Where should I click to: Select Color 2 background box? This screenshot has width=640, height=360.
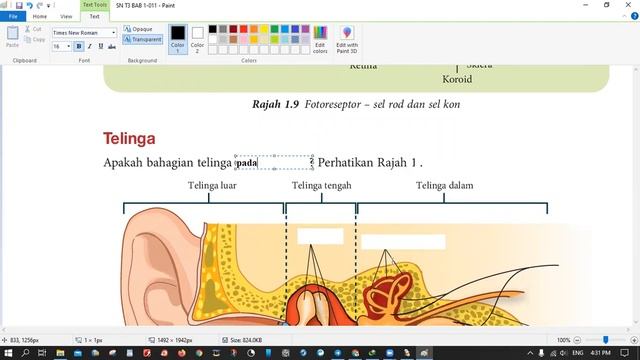point(198,39)
